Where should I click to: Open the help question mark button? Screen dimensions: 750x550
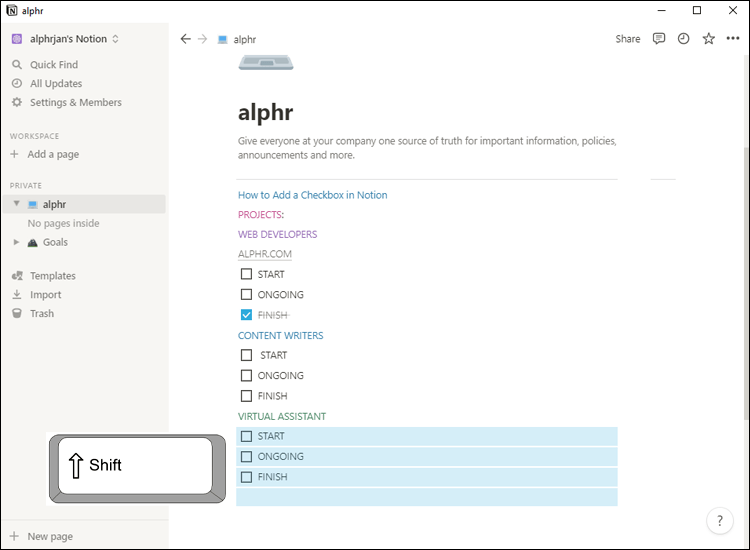[720, 520]
